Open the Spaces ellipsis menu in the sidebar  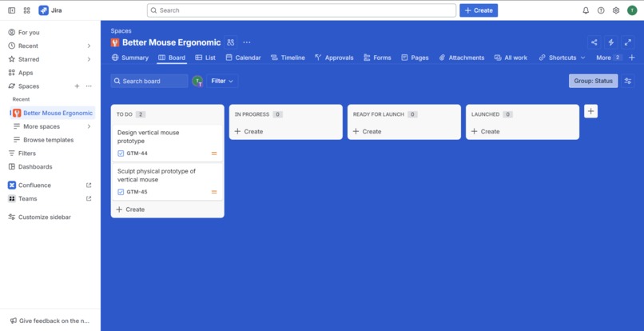[x=89, y=86]
